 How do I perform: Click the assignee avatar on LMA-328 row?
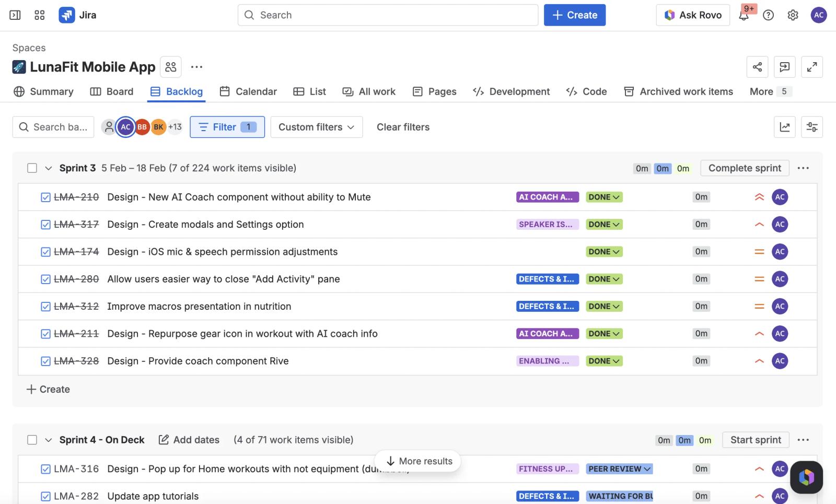pos(780,361)
